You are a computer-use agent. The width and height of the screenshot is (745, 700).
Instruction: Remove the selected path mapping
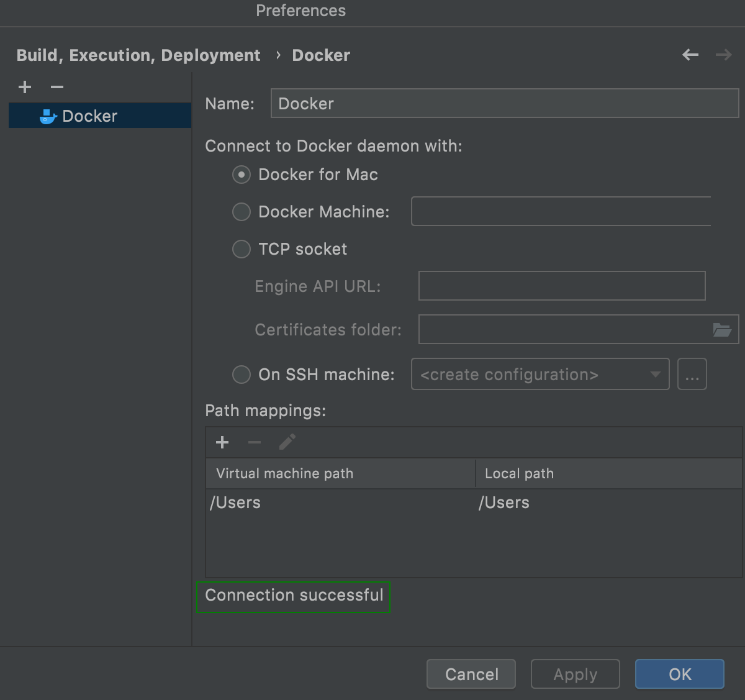click(255, 442)
